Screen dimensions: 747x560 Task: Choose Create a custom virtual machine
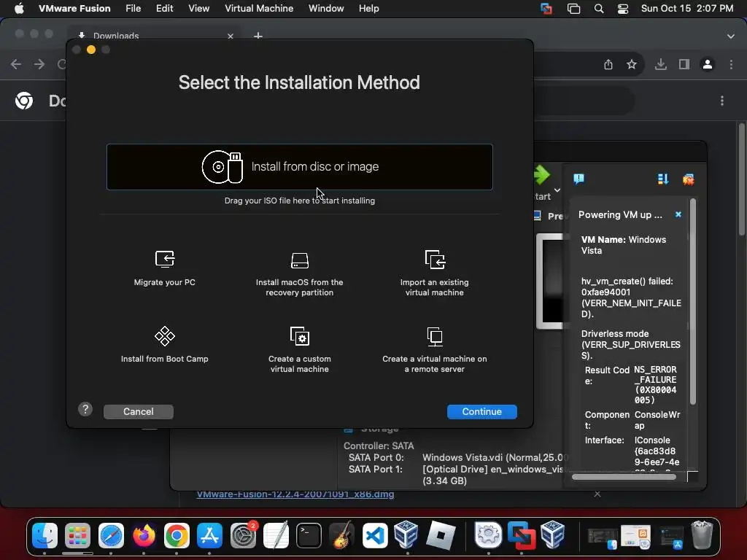[x=300, y=349]
